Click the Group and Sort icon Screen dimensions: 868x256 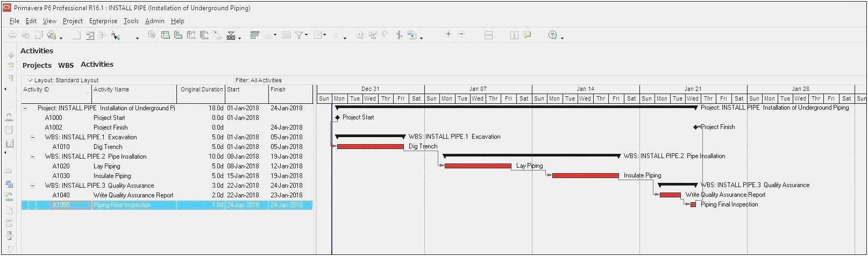coord(318,35)
